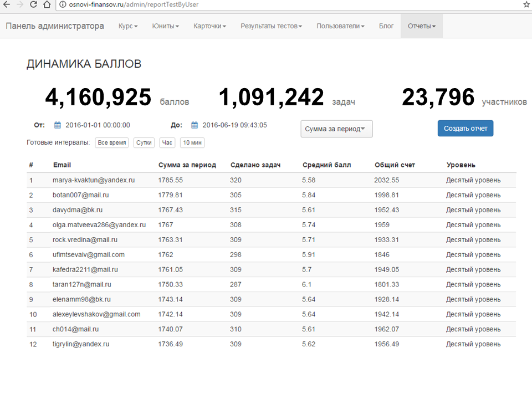Image resolution: width=532 pixels, height=399 pixels.
Task: Click tasks count 310 in ch014 row
Action: [236, 329]
